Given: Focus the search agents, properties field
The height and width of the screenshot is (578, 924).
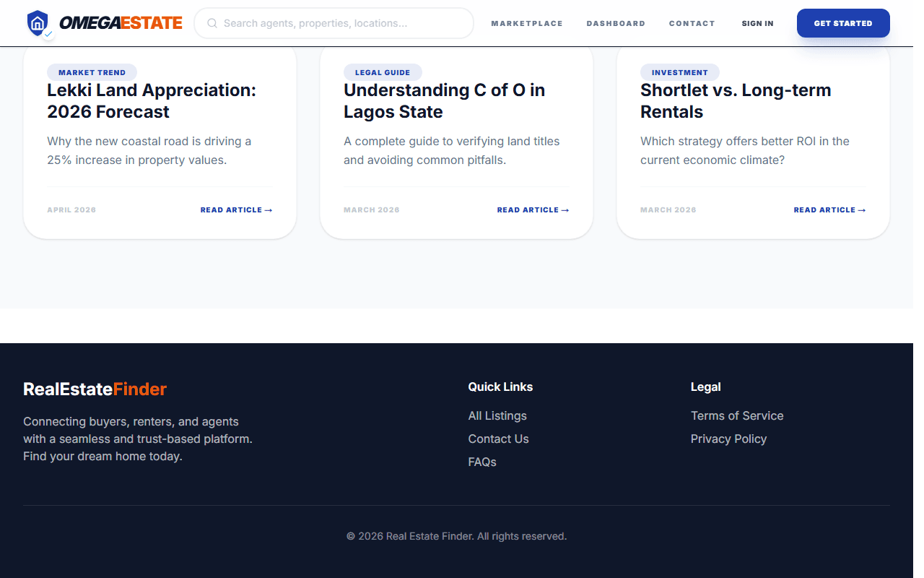Looking at the screenshot, I should [334, 23].
